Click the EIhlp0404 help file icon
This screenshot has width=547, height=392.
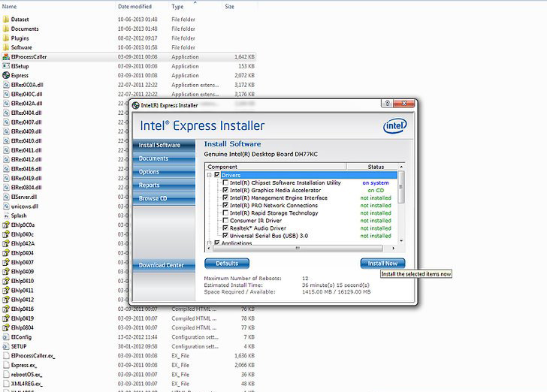coord(6,253)
